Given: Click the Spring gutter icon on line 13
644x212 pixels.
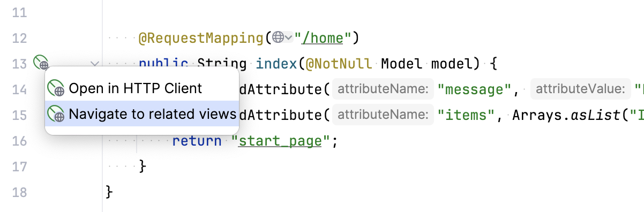Looking at the screenshot, I should coord(41,63).
